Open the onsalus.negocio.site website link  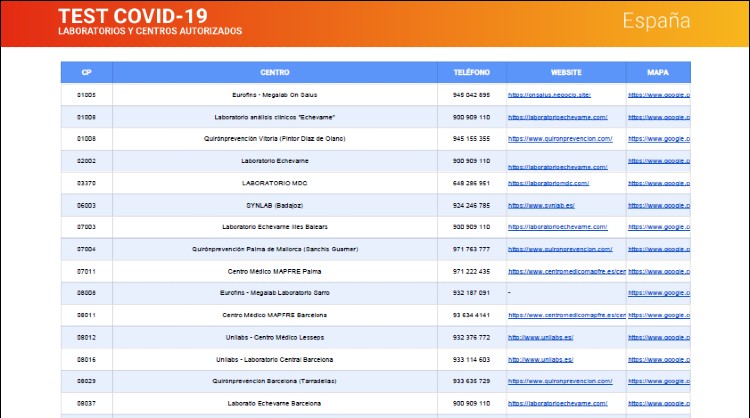click(x=549, y=95)
